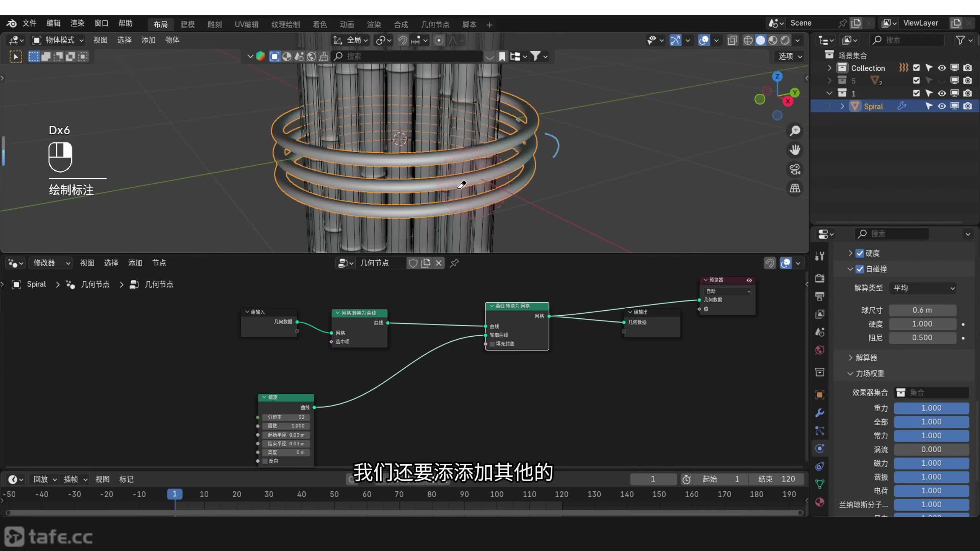The width and height of the screenshot is (980, 551).
Task: Toggle camera view in the viewport
Action: pos(795,169)
